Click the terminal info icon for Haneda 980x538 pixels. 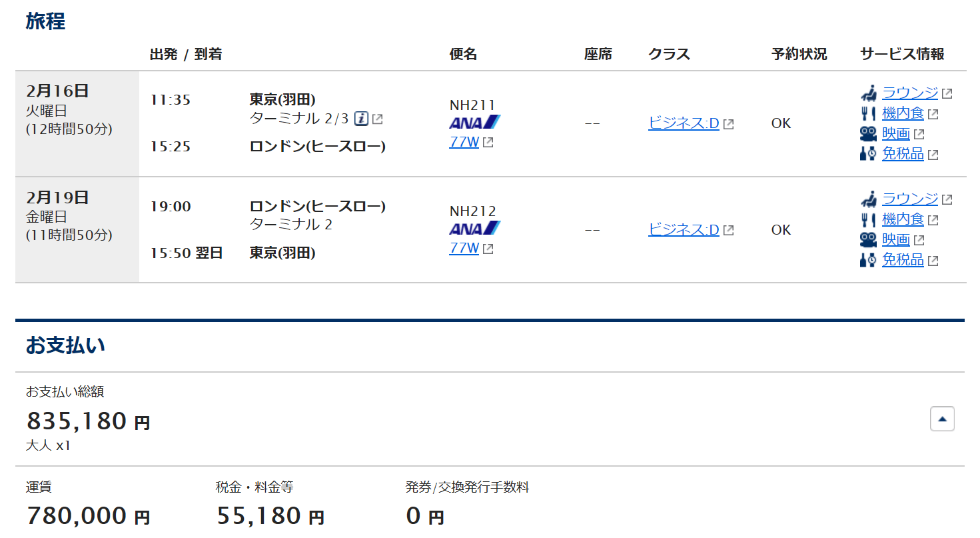361,119
